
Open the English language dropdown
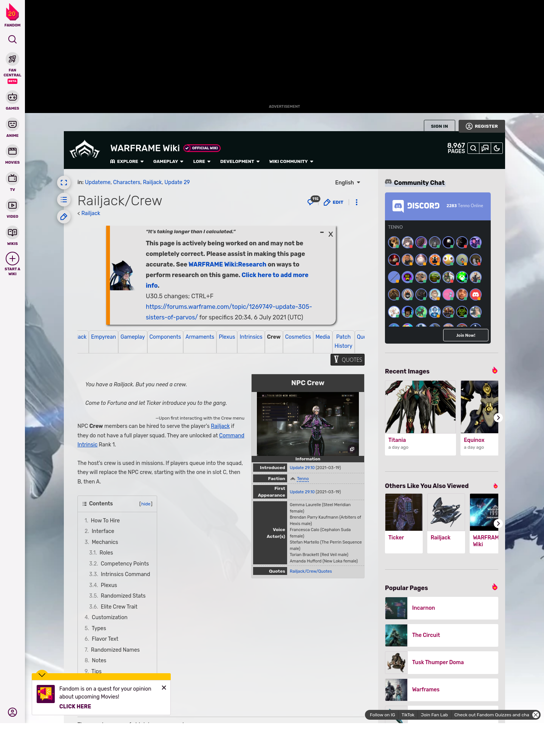[x=348, y=183]
